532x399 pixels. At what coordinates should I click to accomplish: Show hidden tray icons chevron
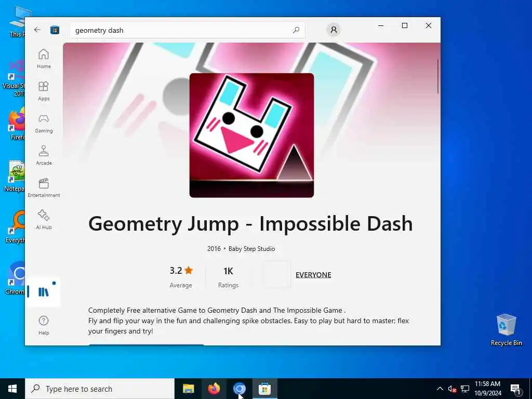440,389
